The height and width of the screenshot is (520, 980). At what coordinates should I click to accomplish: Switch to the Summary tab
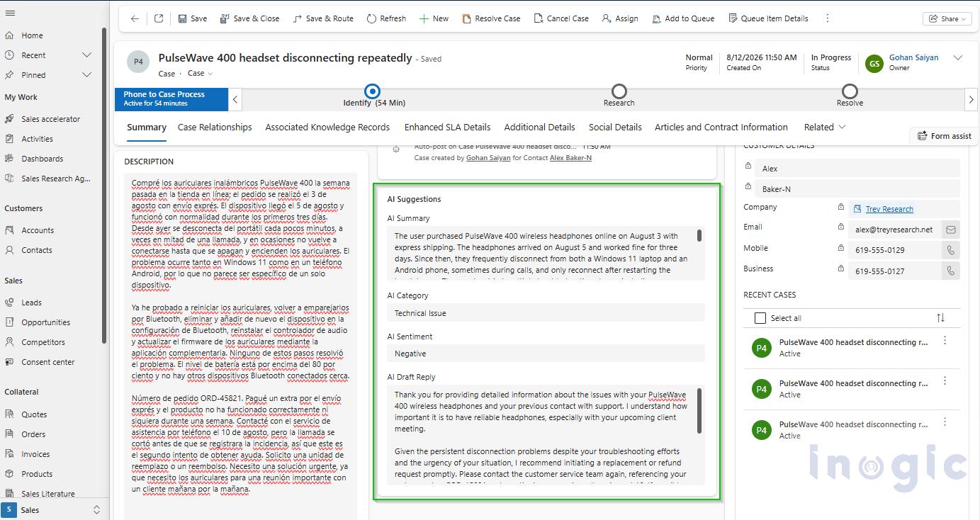[147, 128]
